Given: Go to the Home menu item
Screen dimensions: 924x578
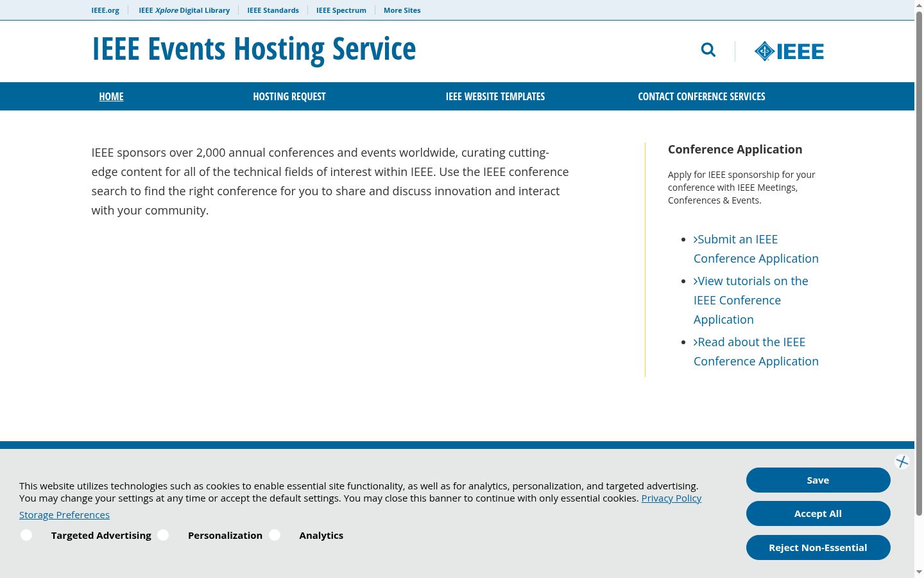Looking at the screenshot, I should point(111,96).
